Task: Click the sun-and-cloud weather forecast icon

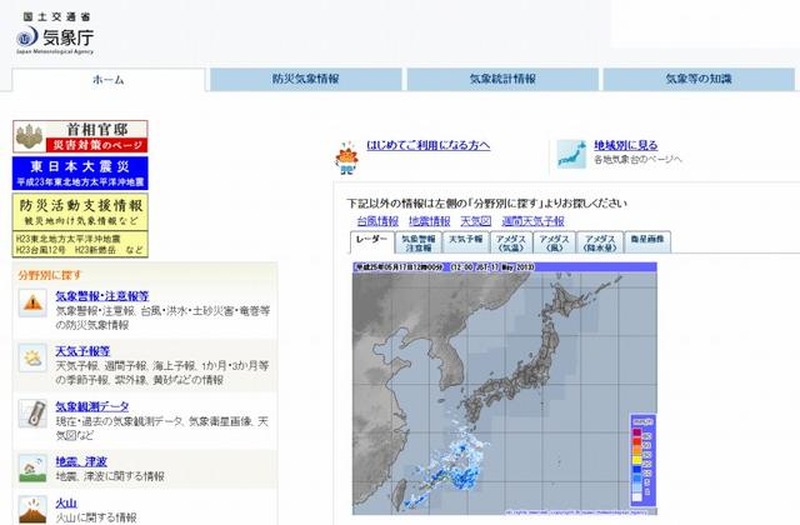Action: point(32,357)
